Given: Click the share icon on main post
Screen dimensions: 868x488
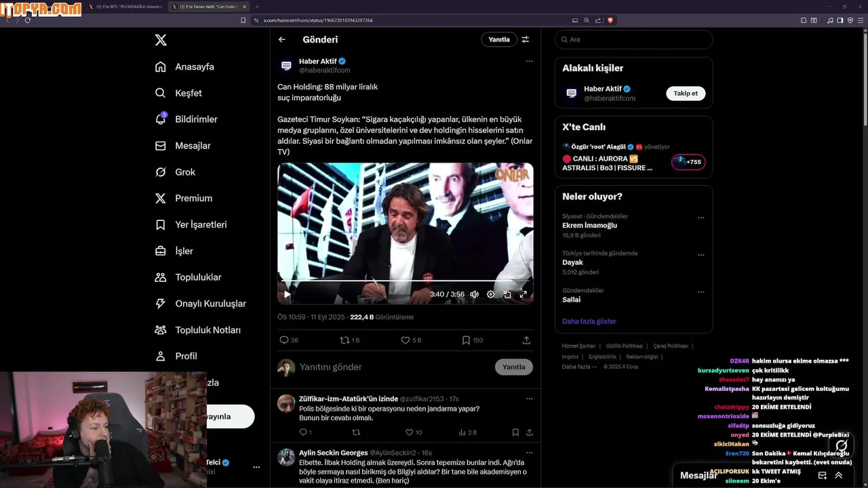Looking at the screenshot, I should pyautogui.click(x=527, y=340).
